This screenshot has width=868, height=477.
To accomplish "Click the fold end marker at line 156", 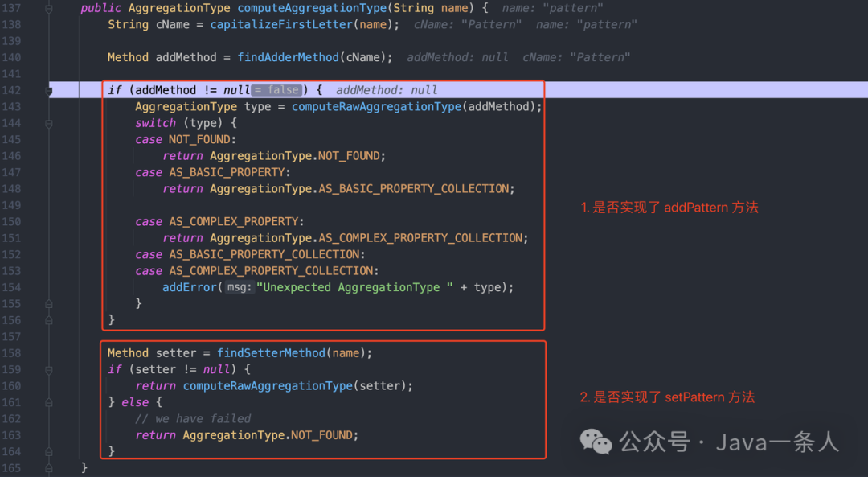I will (x=49, y=320).
